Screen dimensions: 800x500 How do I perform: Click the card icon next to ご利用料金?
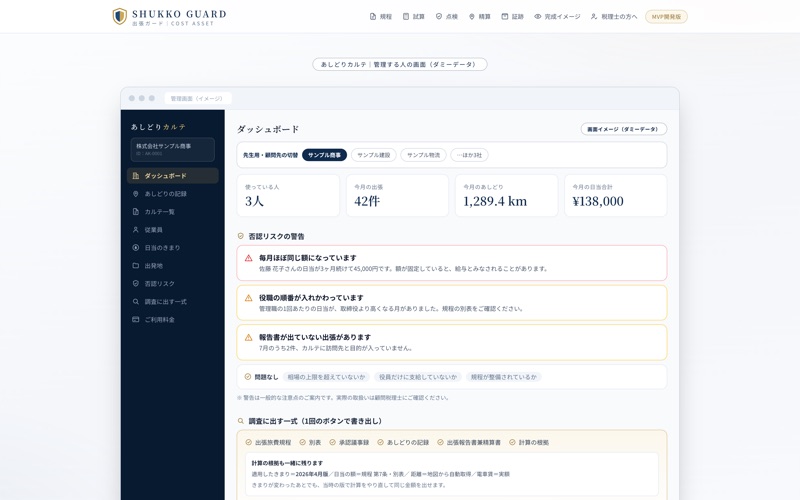tap(136, 319)
